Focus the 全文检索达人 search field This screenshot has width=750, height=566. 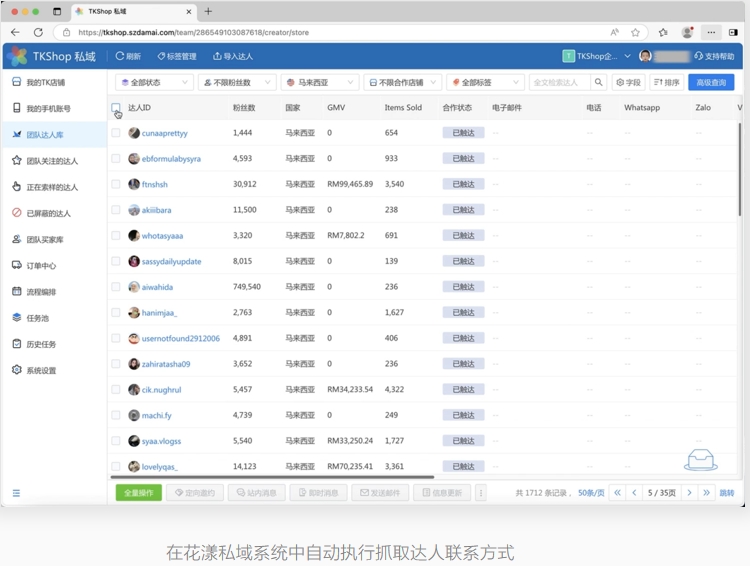pyautogui.click(x=560, y=82)
